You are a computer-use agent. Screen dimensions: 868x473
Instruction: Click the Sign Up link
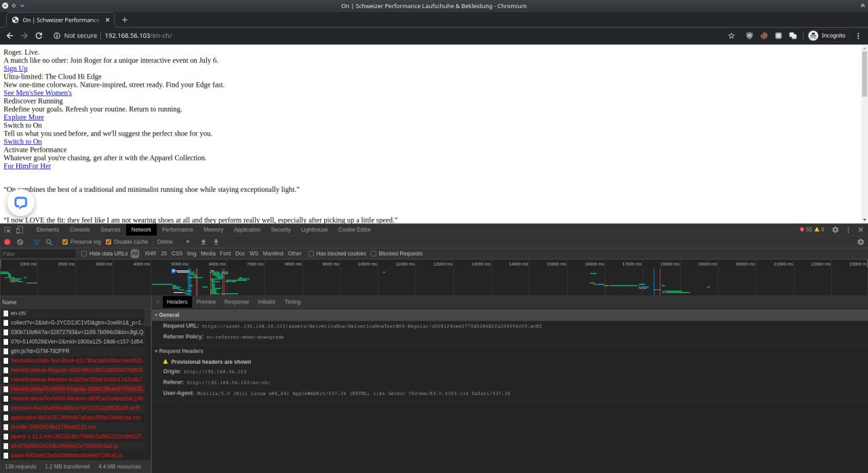(16, 68)
